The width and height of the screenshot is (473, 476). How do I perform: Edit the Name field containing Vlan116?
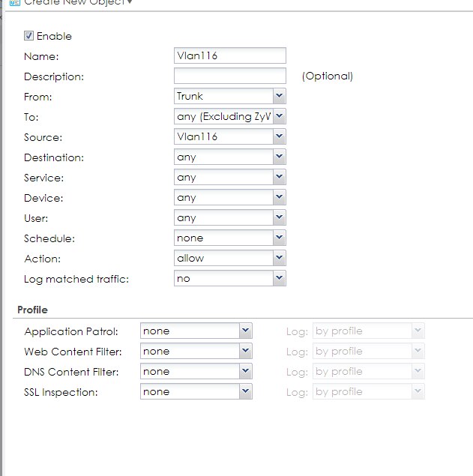tap(230, 55)
